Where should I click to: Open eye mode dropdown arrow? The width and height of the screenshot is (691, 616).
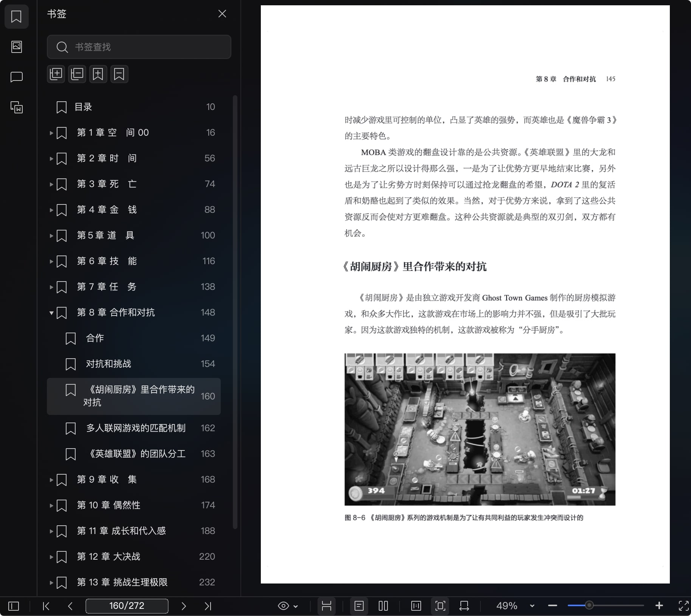coord(296,607)
